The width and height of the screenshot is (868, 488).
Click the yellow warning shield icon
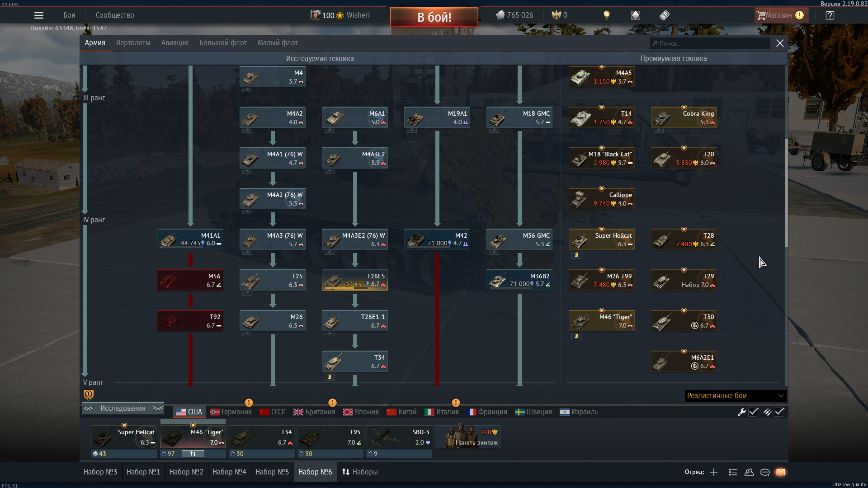[x=89, y=395]
